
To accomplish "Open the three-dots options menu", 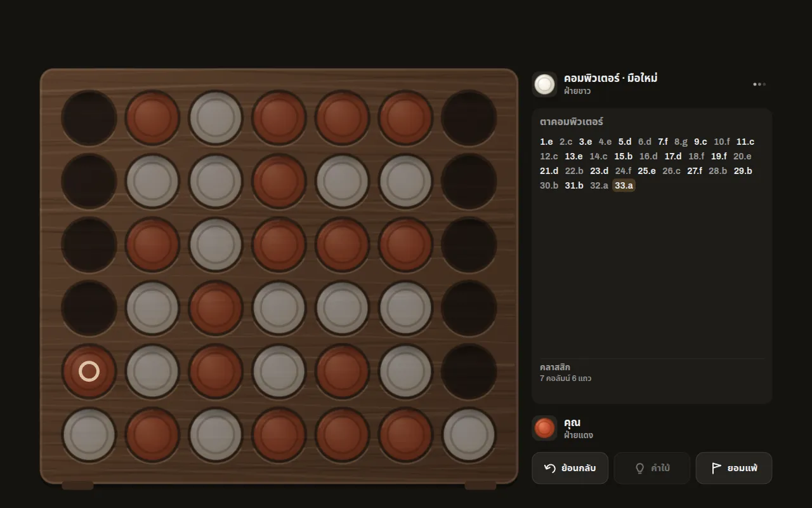I will (x=759, y=84).
